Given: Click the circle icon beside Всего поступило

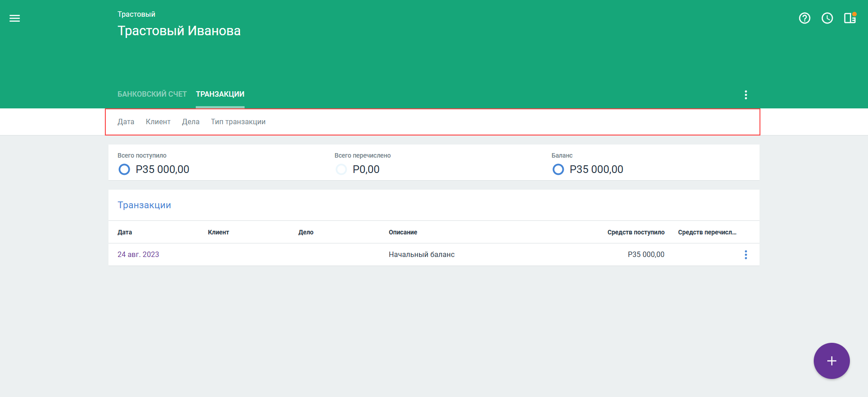Looking at the screenshot, I should pyautogui.click(x=124, y=169).
